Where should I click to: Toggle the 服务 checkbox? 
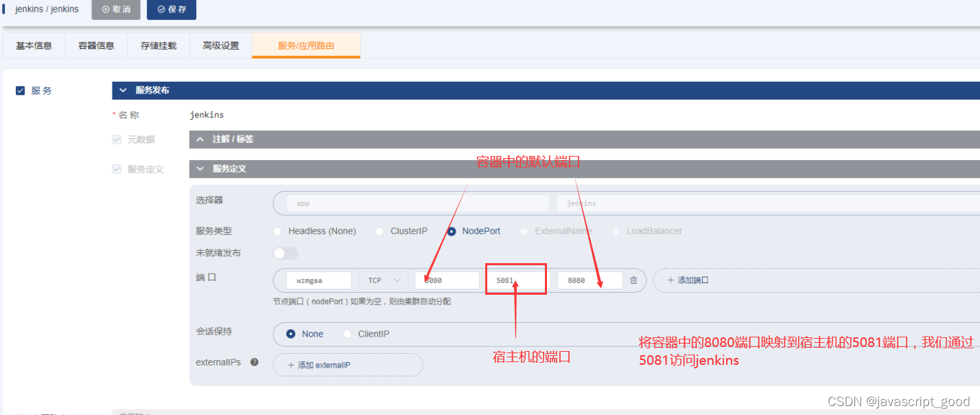click(x=21, y=91)
